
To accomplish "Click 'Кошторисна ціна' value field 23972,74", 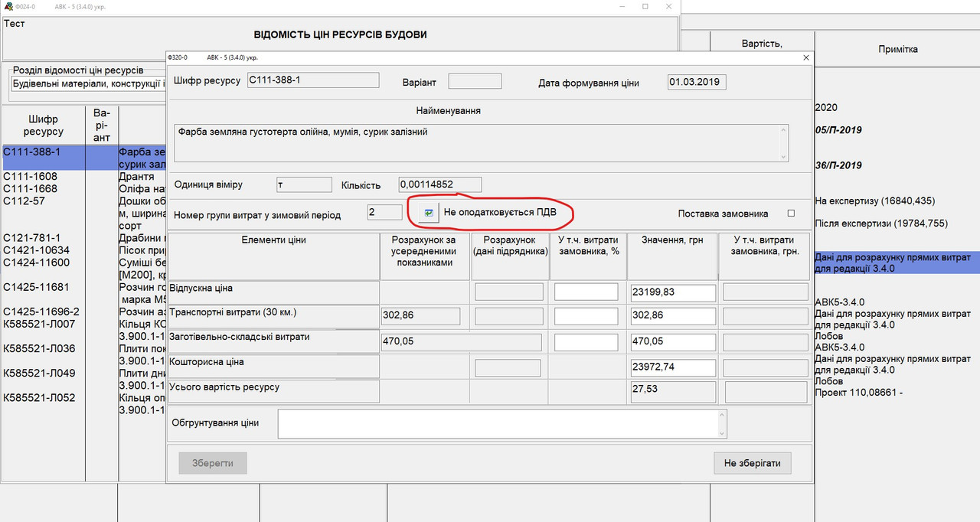I will (x=672, y=367).
